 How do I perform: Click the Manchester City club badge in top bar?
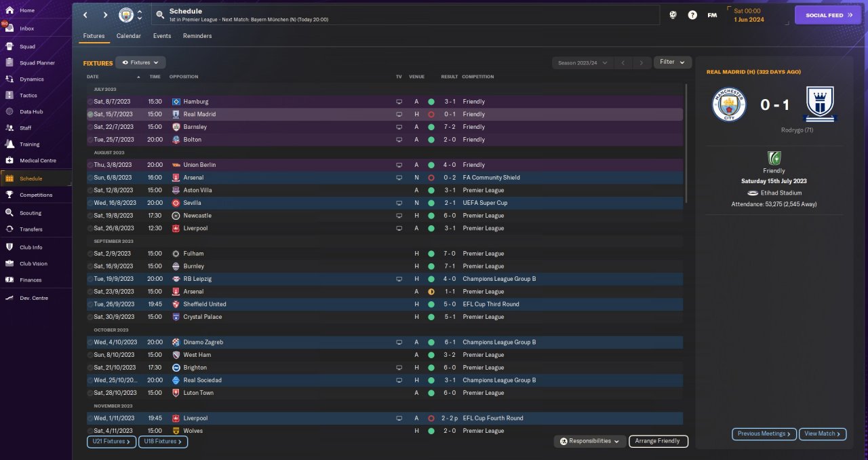[x=126, y=15]
